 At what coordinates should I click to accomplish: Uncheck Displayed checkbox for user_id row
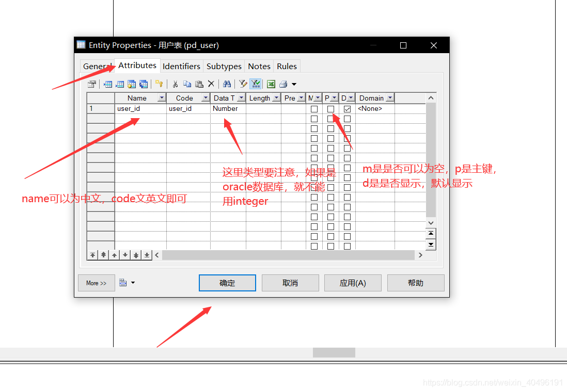(347, 109)
